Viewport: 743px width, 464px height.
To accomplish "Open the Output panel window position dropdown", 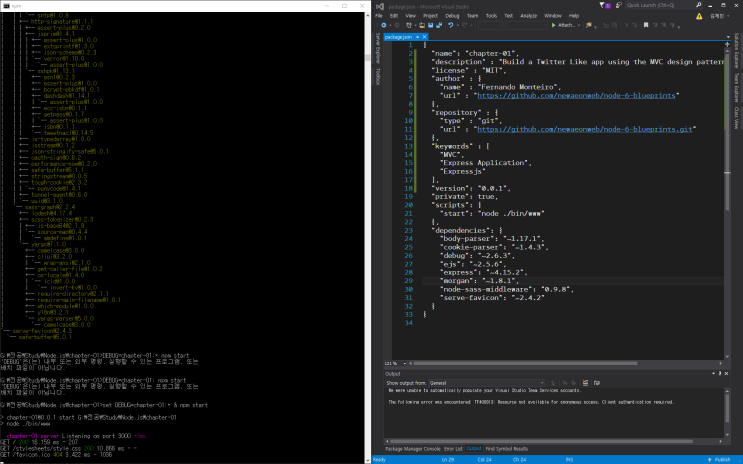I will [714, 374].
